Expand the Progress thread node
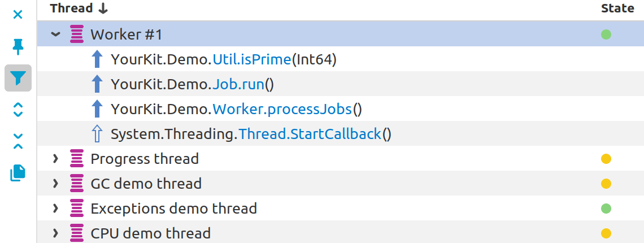The height and width of the screenshot is (243, 644). pos(55,159)
